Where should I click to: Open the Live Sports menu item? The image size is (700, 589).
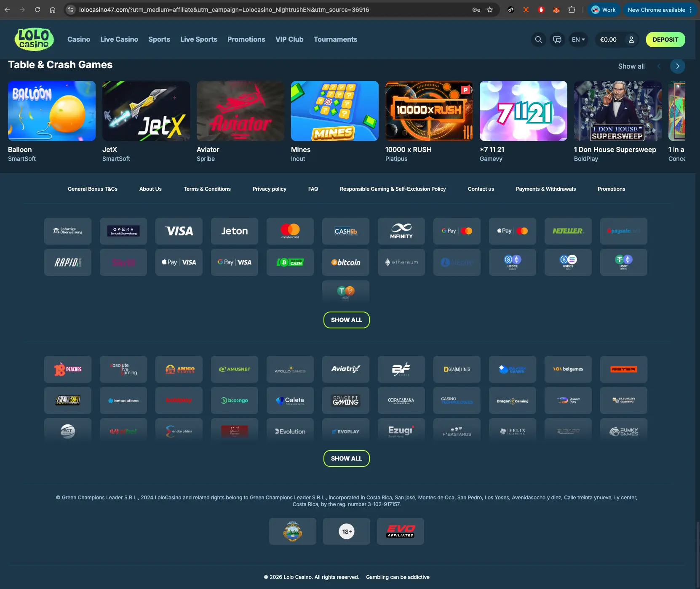[199, 39]
